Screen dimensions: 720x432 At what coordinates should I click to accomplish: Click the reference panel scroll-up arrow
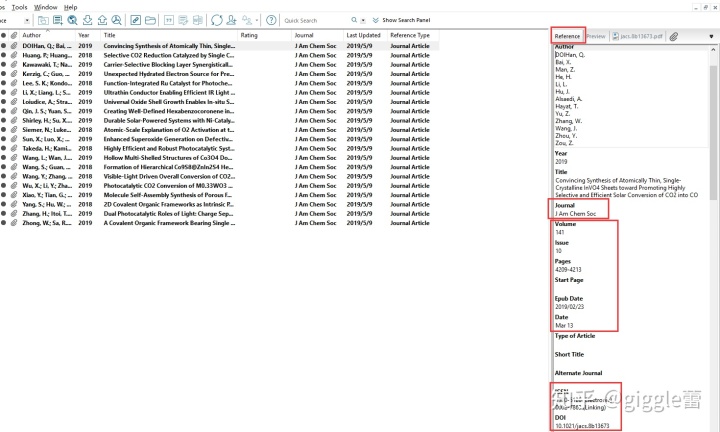click(713, 49)
